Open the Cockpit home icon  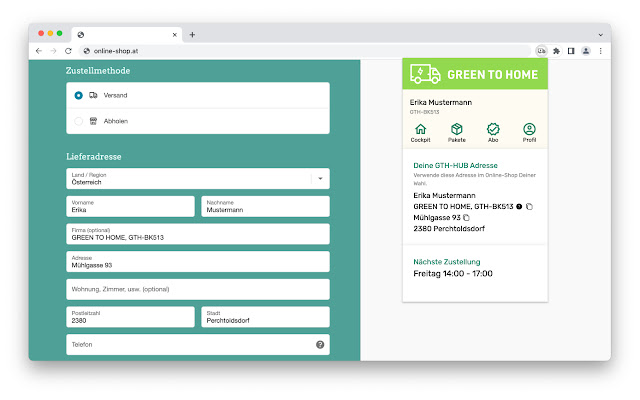tap(420, 129)
